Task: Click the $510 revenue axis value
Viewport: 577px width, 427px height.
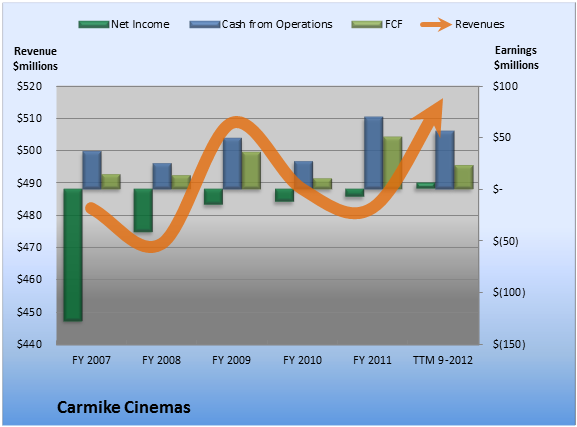Action: tap(29, 118)
